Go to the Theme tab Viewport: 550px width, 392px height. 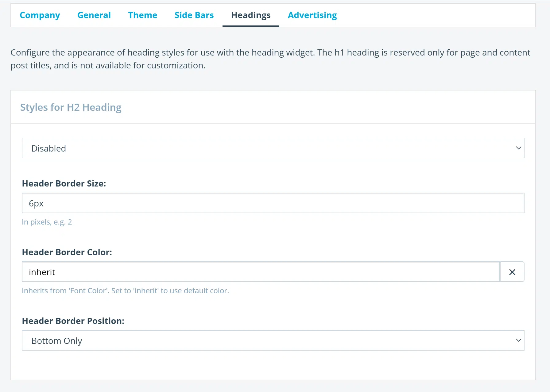(x=142, y=15)
